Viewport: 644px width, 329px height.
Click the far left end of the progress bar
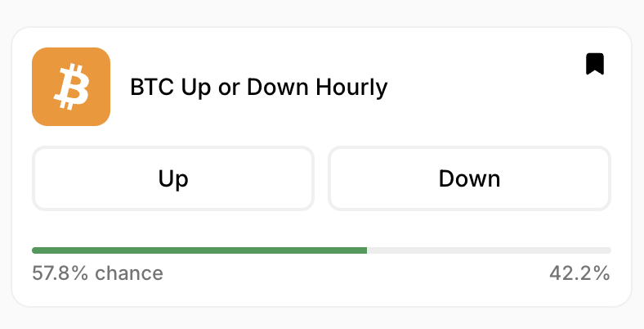(34, 250)
